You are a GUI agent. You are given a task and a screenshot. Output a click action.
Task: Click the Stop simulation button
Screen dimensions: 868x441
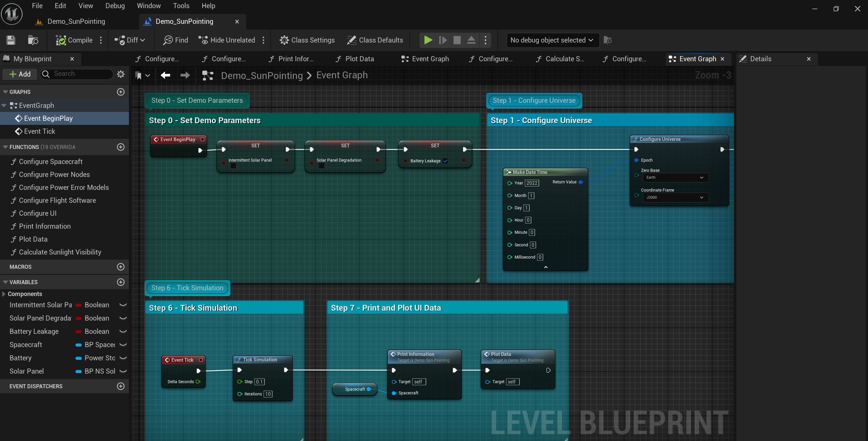457,40
